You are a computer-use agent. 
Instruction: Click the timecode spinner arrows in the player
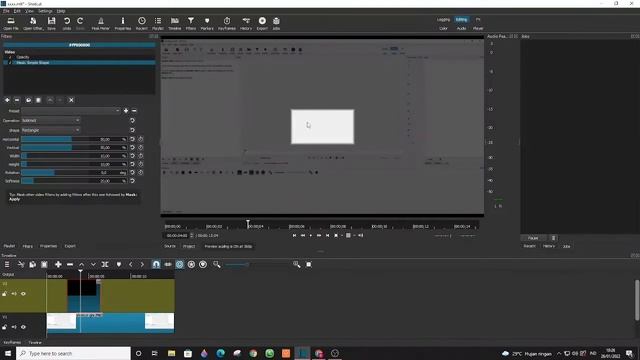click(191, 236)
